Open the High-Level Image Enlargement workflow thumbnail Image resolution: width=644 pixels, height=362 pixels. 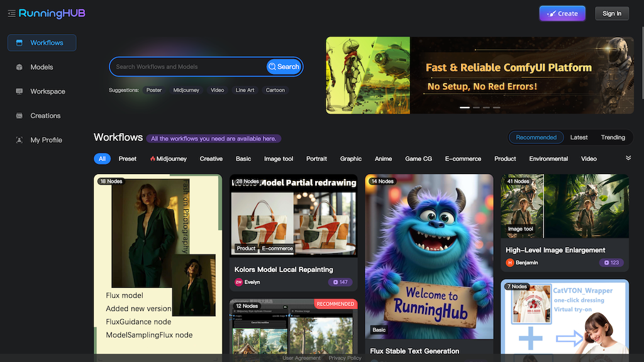(x=565, y=206)
